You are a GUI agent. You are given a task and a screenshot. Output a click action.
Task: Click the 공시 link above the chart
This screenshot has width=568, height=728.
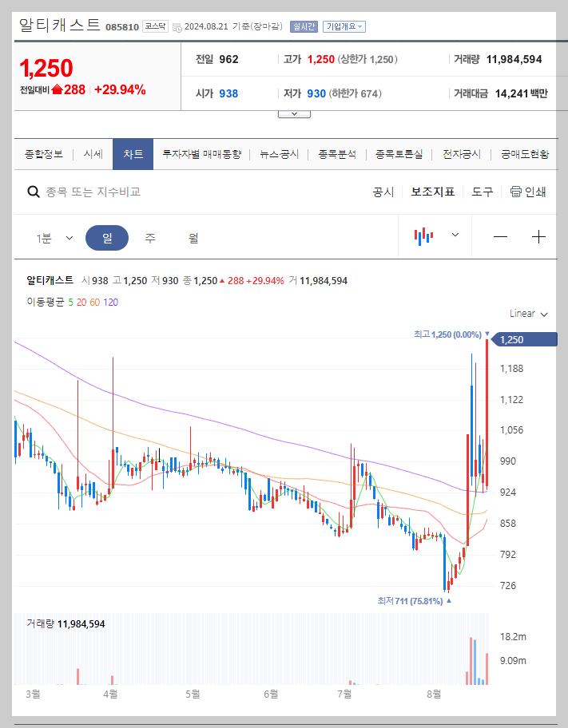click(x=382, y=192)
